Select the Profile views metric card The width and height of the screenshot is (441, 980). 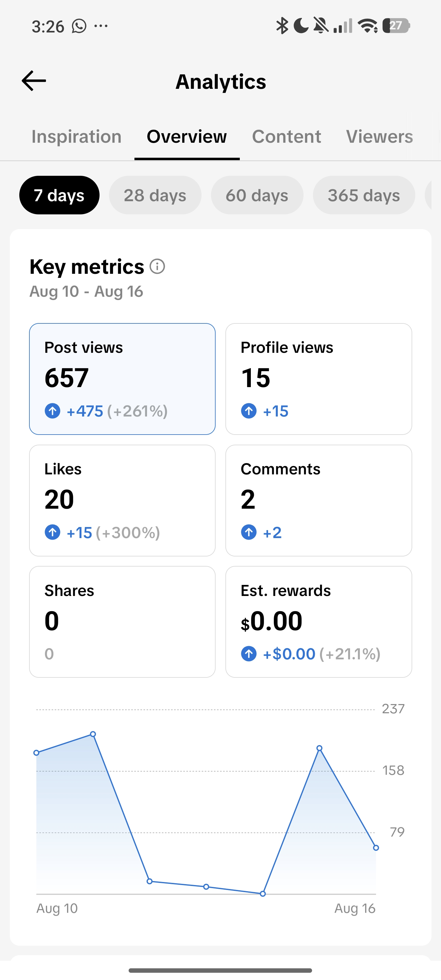[319, 379]
